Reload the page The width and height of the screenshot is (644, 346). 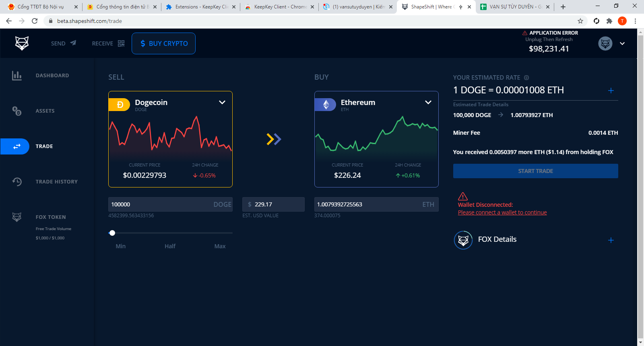35,21
